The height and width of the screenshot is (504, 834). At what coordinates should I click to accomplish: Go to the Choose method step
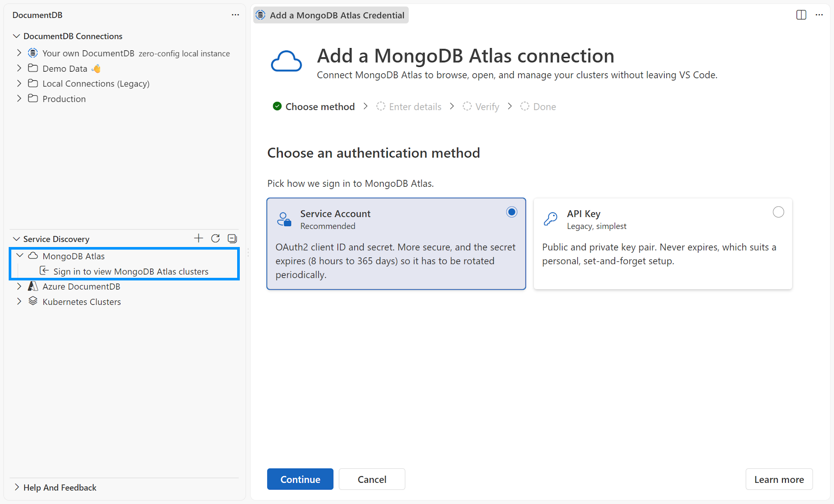320,107
